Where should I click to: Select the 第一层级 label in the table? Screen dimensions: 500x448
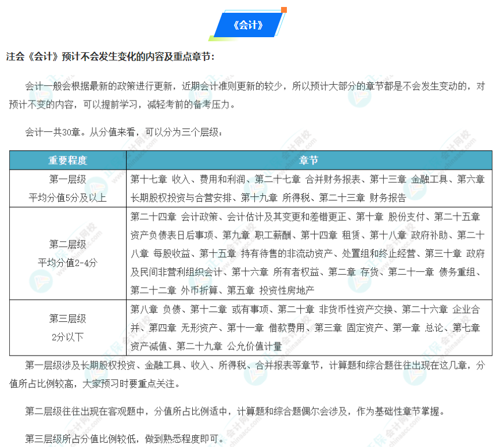pyautogui.click(x=67, y=179)
